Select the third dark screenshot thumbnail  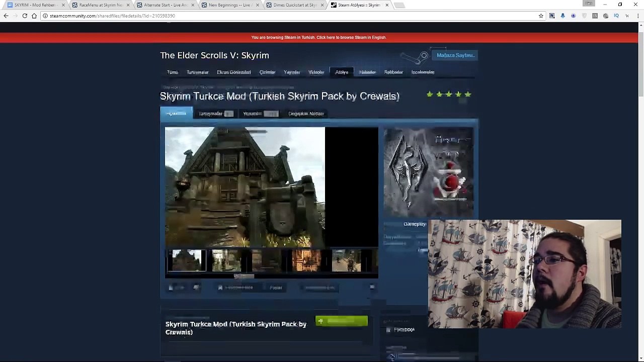tap(267, 260)
